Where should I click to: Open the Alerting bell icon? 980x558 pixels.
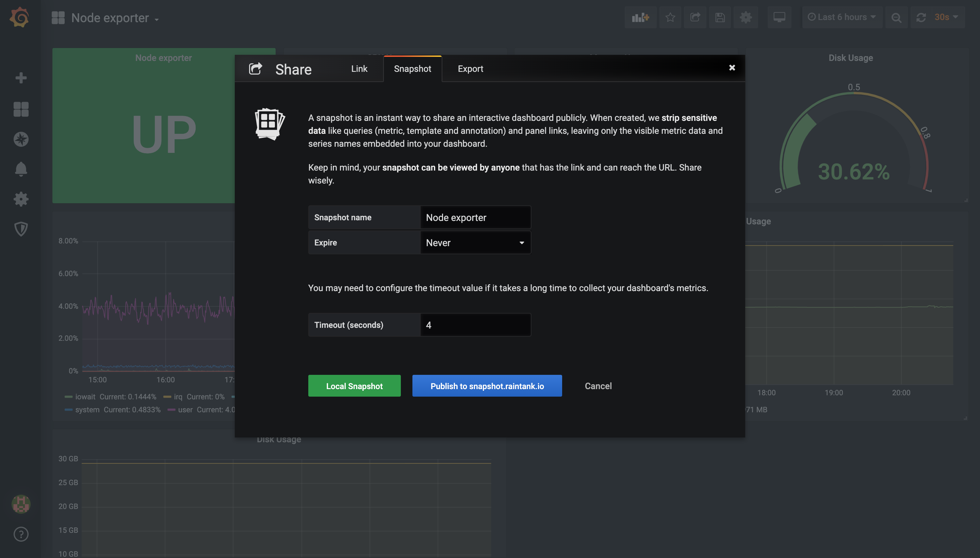(x=21, y=169)
